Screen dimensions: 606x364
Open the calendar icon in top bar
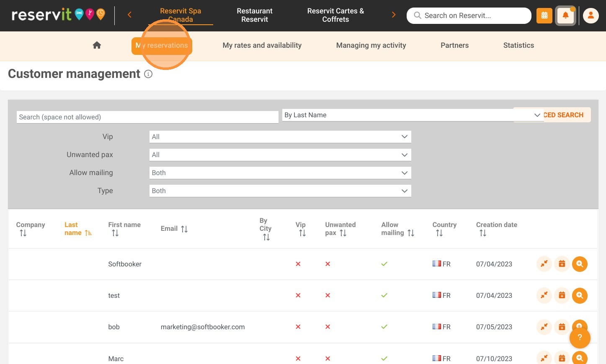click(x=544, y=15)
